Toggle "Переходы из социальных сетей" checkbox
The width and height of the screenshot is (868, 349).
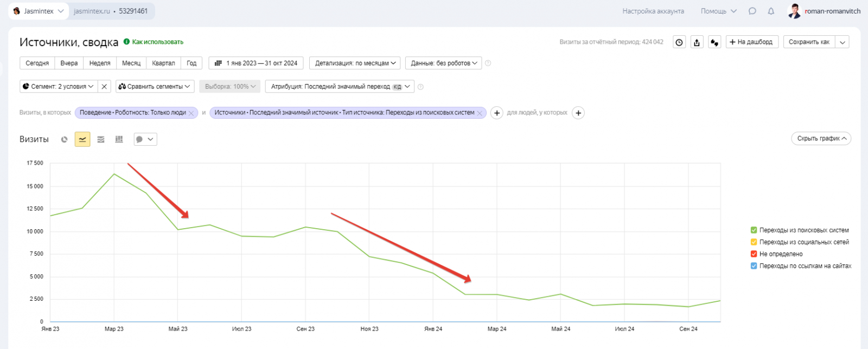point(754,242)
